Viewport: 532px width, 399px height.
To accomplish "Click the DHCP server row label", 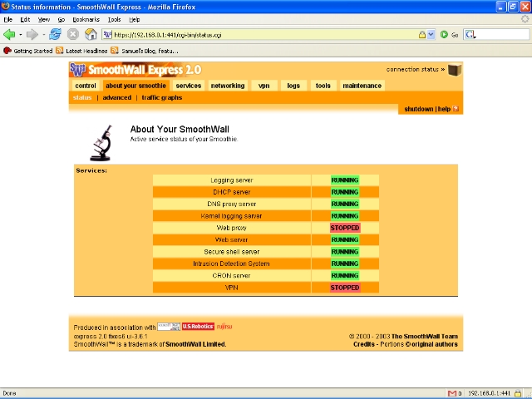I will 232,192.
